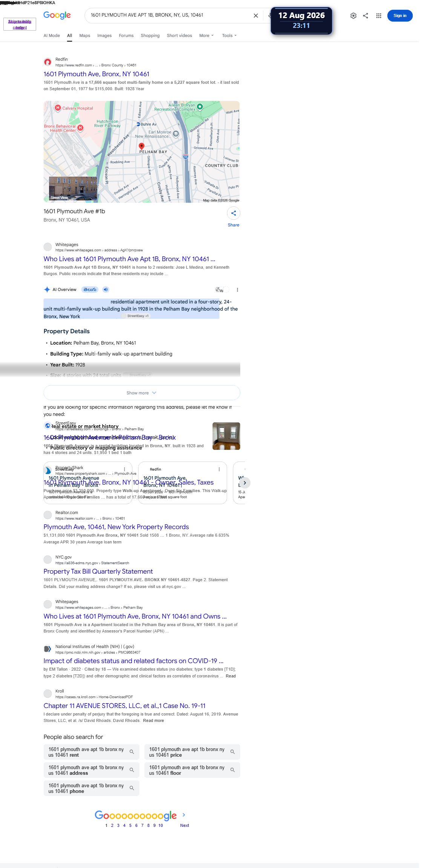Advance source cards carousel with right arrow
The image size is (424, 868).
pyautogui.click(x=244, y=483)
